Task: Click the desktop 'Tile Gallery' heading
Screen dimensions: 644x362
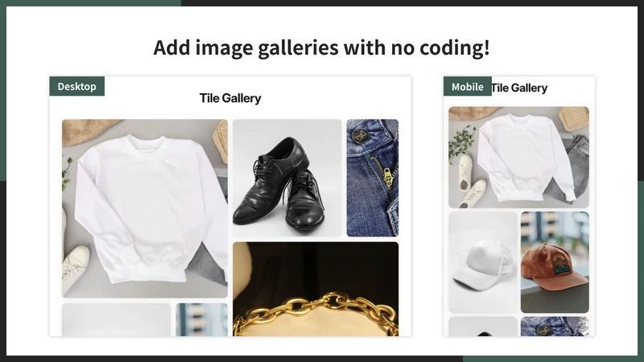Action: coord(230,98)
